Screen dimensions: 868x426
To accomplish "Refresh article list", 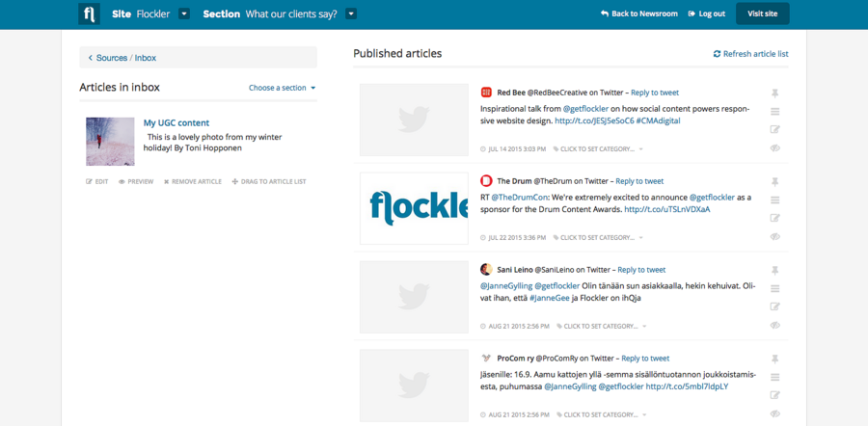I will point(750,54).
